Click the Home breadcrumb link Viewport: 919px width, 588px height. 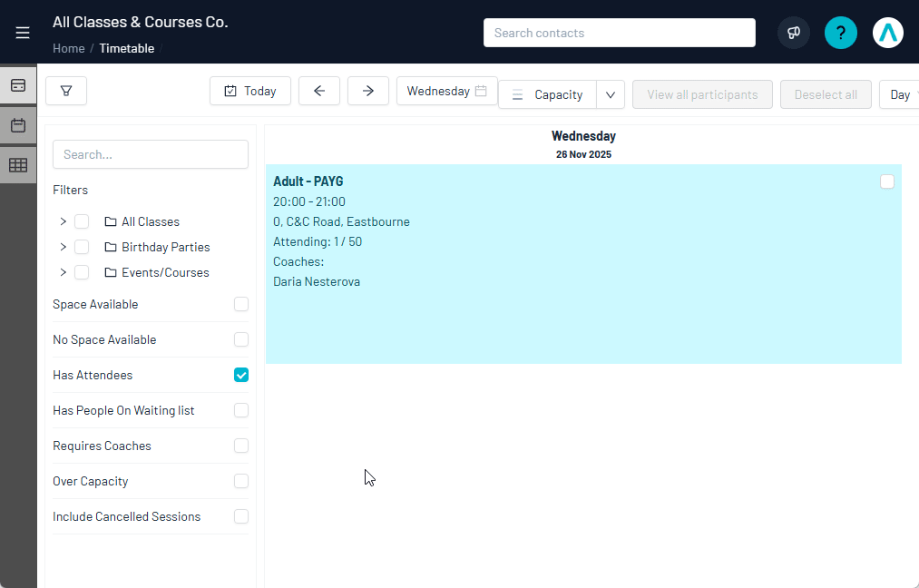(x=68, y=48)
